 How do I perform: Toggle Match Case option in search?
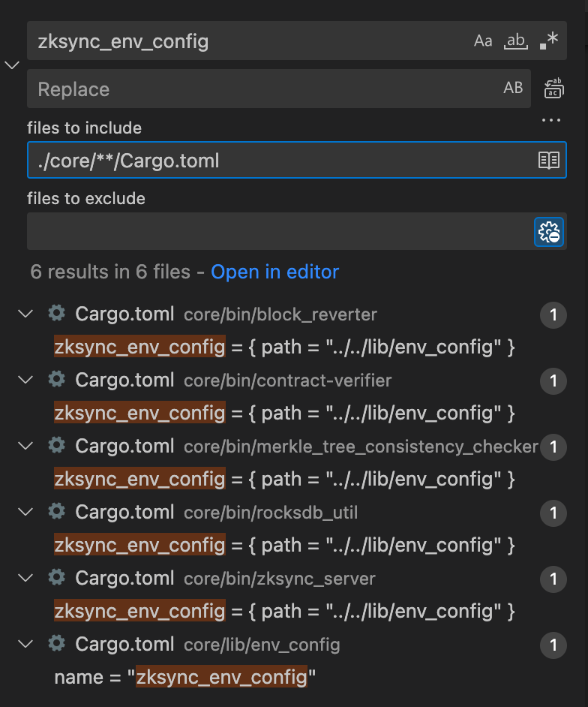click(x=483, y=41)
